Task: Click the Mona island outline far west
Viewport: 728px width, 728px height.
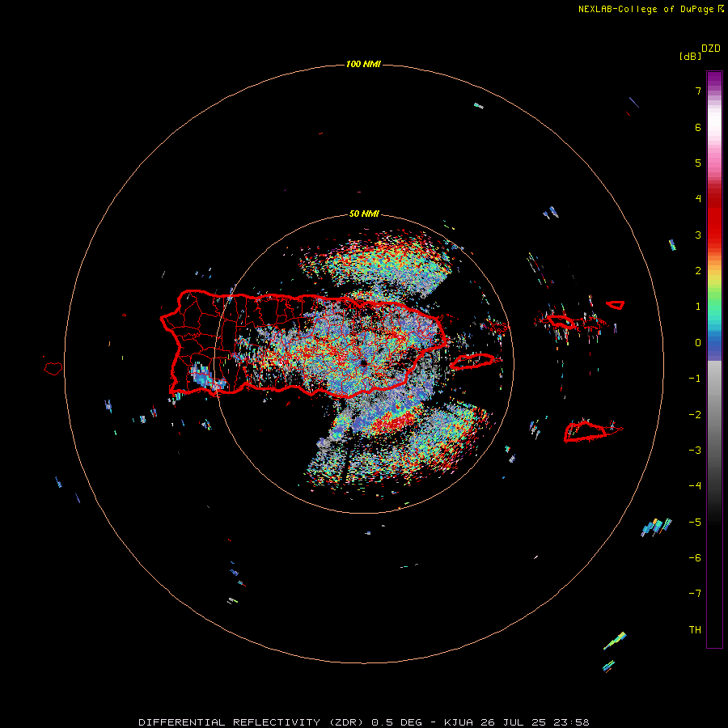Action: [53, 369]
